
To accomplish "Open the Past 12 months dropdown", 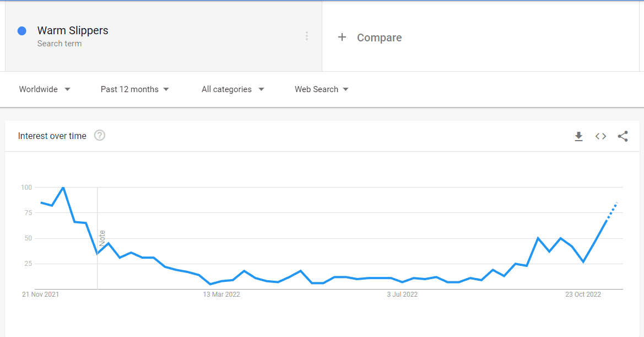I will 135,89.
